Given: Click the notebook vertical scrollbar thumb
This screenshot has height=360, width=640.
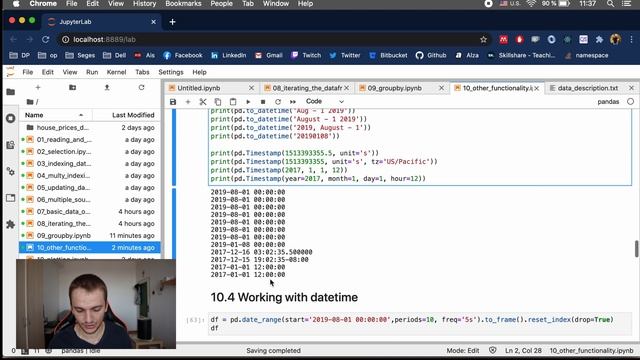Looking at the screenshot, I should coord(636,249).
